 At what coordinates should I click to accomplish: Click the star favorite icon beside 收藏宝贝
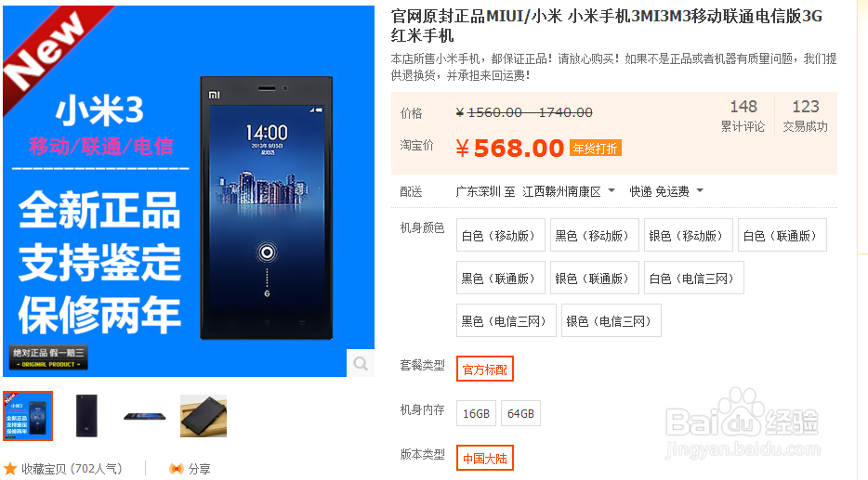pyautogui.click(x=10, y=469)
